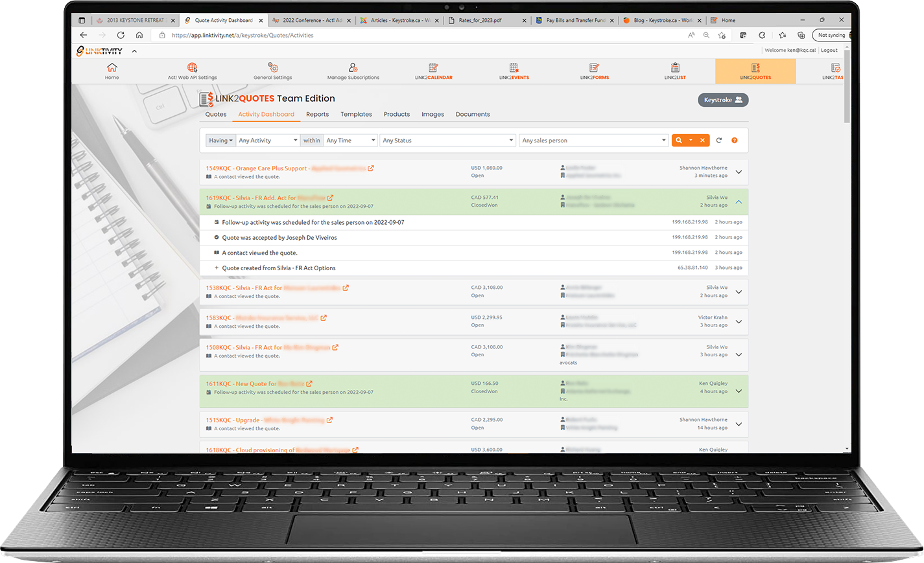Viewport: 924px width, 563px height.
Task: Open the Home icon in Linktivity toolbar
Action: click(112, 71)
